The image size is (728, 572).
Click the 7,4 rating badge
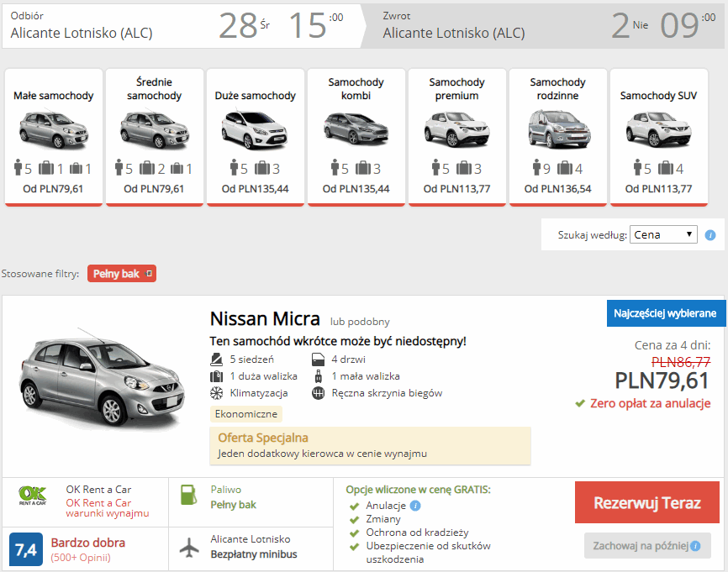[26, 550]
